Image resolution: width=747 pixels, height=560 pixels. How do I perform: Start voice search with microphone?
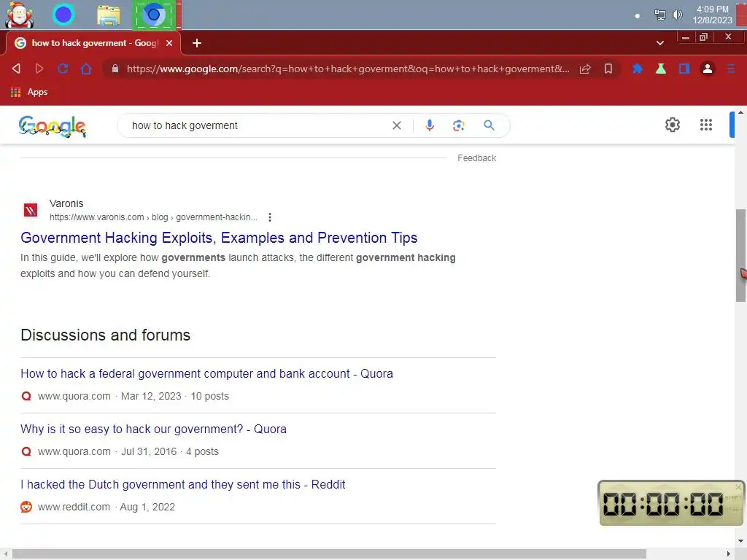tap(429, 125)
